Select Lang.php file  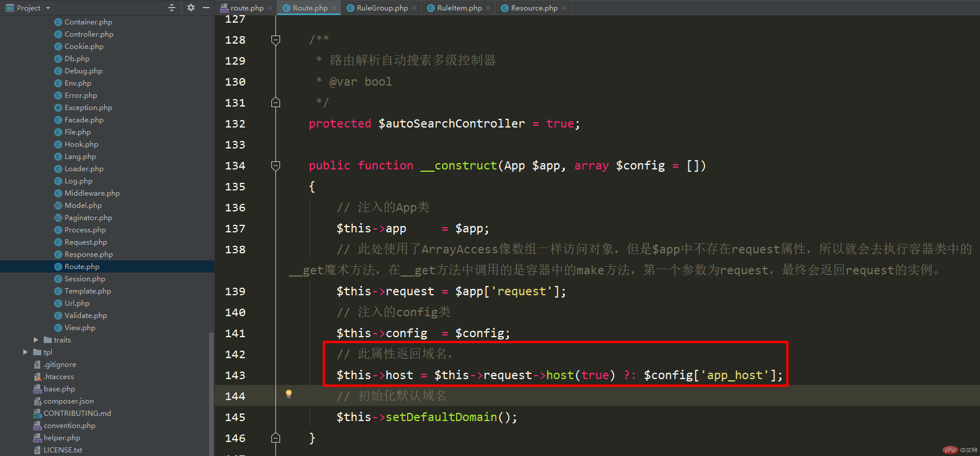click(x=80, y=157)
